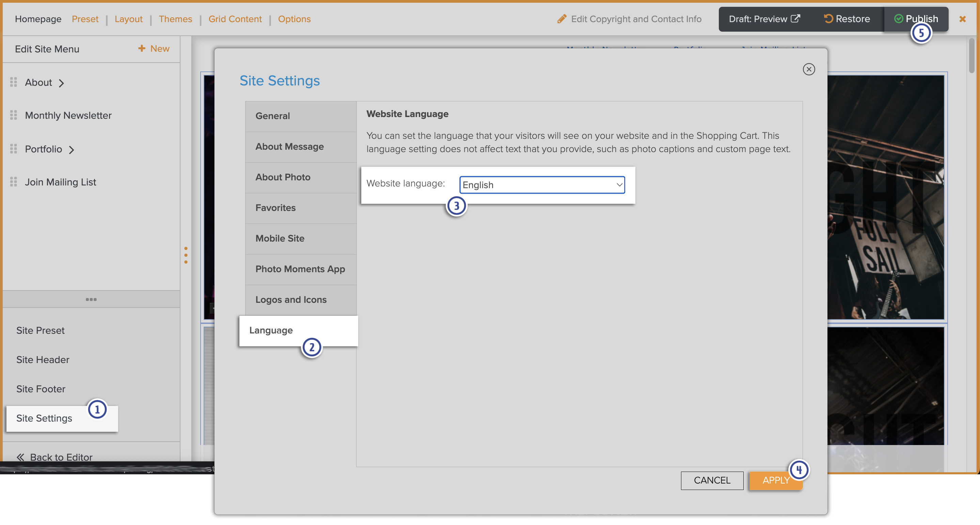Open the Logos and Icons tab
The width and height of the screenshot is (980, 525).
click(301, 300)
